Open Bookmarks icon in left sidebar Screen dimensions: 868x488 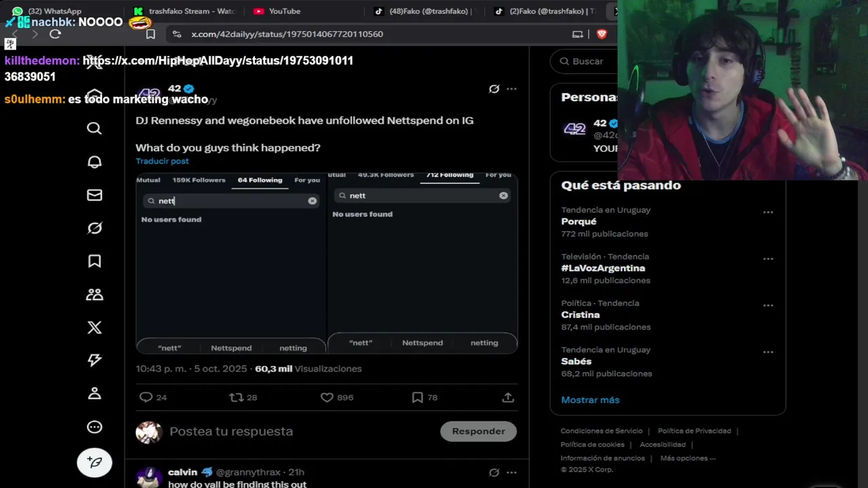[x=94, y=261]
